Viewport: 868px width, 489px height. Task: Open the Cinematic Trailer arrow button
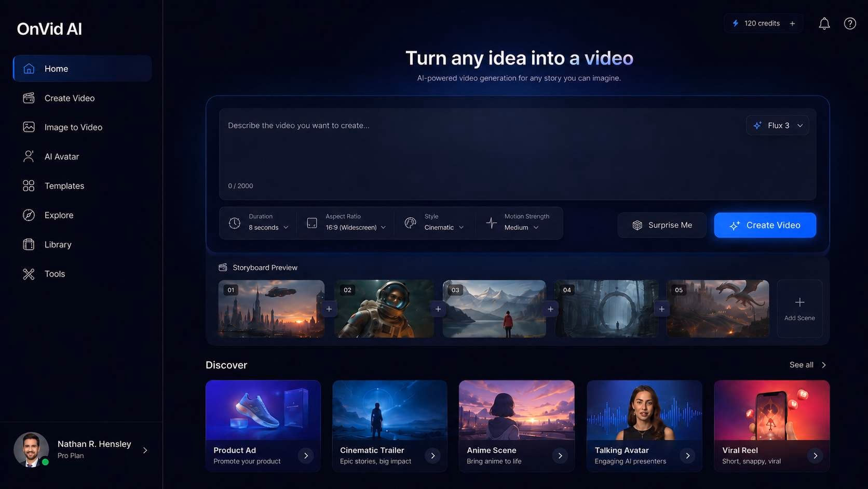point(432,456)
